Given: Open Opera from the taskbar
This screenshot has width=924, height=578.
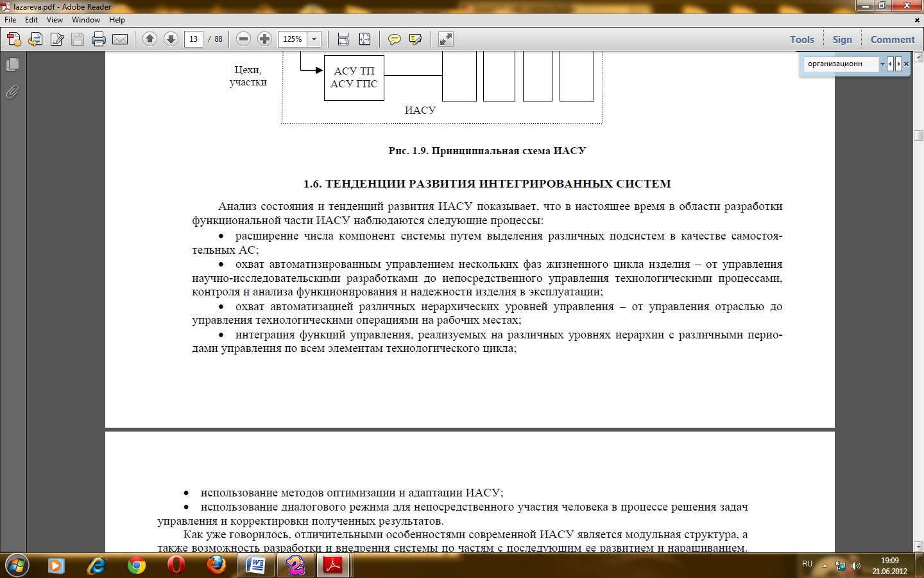Looking at the screenshot, I should pyautogui.click(x=176, y=565).
